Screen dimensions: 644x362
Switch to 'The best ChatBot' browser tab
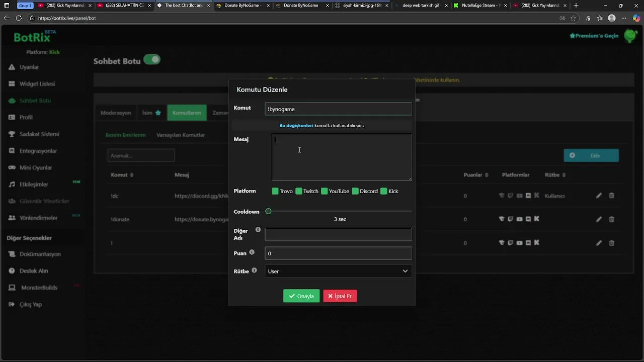[184, 6]
